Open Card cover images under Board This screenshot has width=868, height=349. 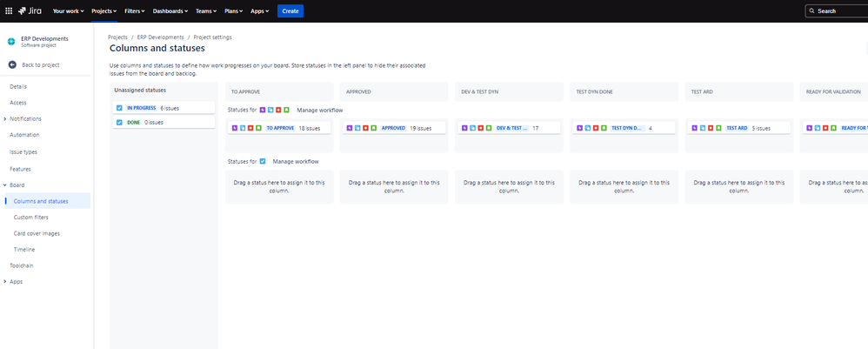coord(37,233)
